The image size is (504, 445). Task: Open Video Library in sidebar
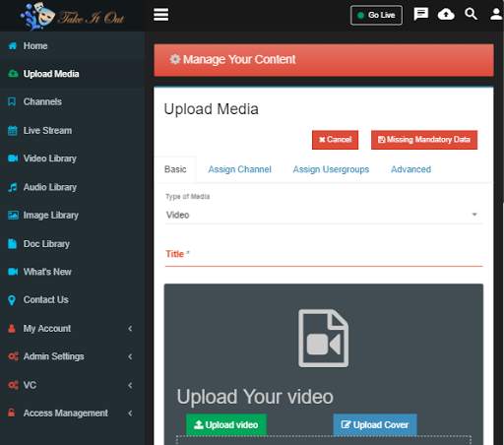click(49, 159)
